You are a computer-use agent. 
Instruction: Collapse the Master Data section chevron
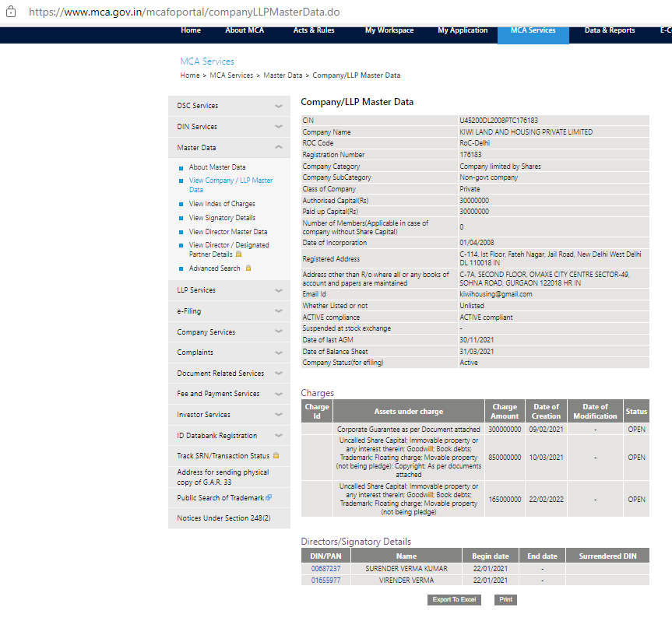coord(279,147)
